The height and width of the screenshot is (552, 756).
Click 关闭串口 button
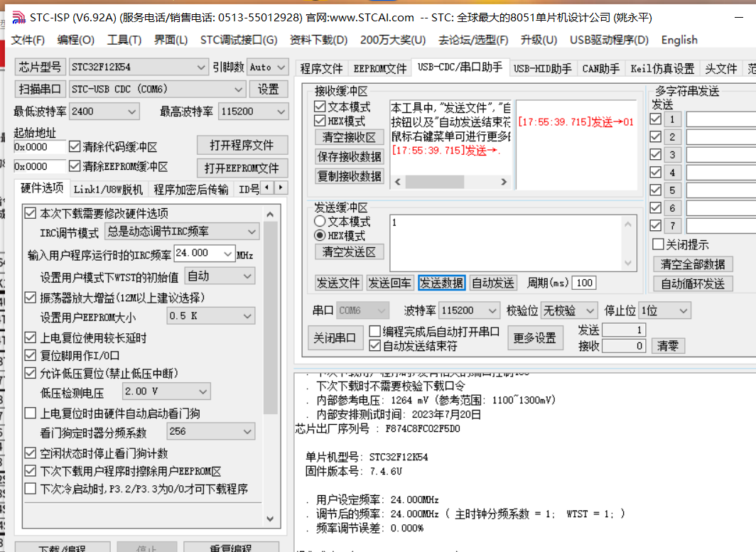[x=335, y=338]
